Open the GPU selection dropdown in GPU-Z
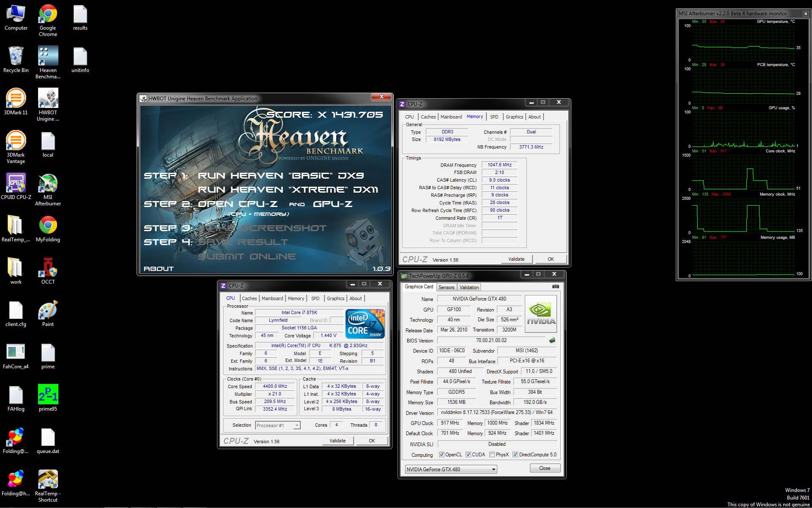 click(451, 469)
